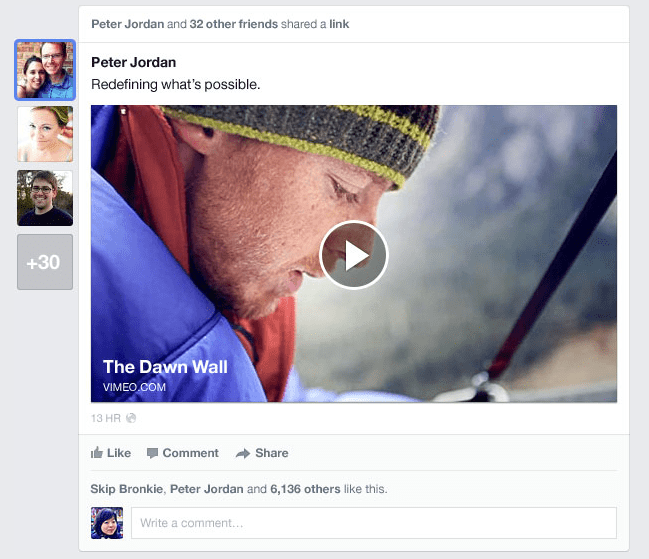The width and height of the screenshot is (649, 559).
Task: Click the Comment speech bubble button
Action: pyautogui.click(x=182, y=453)
